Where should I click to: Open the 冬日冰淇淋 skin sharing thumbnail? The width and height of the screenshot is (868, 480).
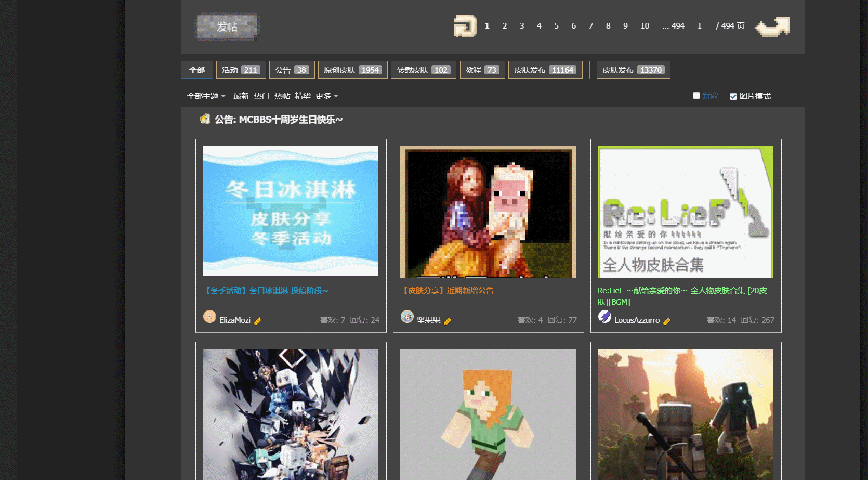tap(290, 211)
